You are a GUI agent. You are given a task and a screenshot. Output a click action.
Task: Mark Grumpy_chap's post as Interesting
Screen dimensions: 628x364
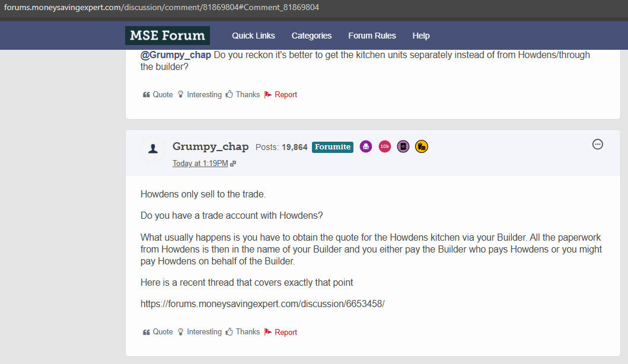[x=199, y=332]
